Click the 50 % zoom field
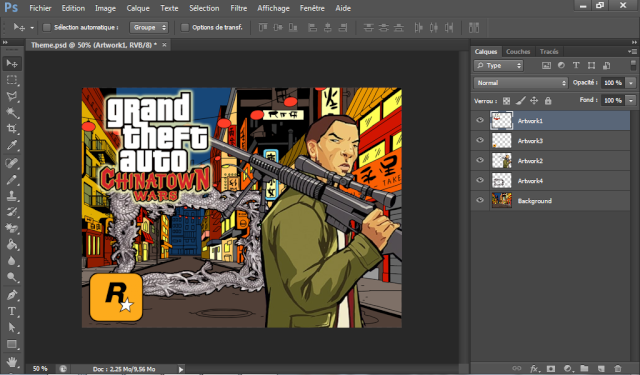Viewport: 640px width, 375px height. [x=40, y=368]
